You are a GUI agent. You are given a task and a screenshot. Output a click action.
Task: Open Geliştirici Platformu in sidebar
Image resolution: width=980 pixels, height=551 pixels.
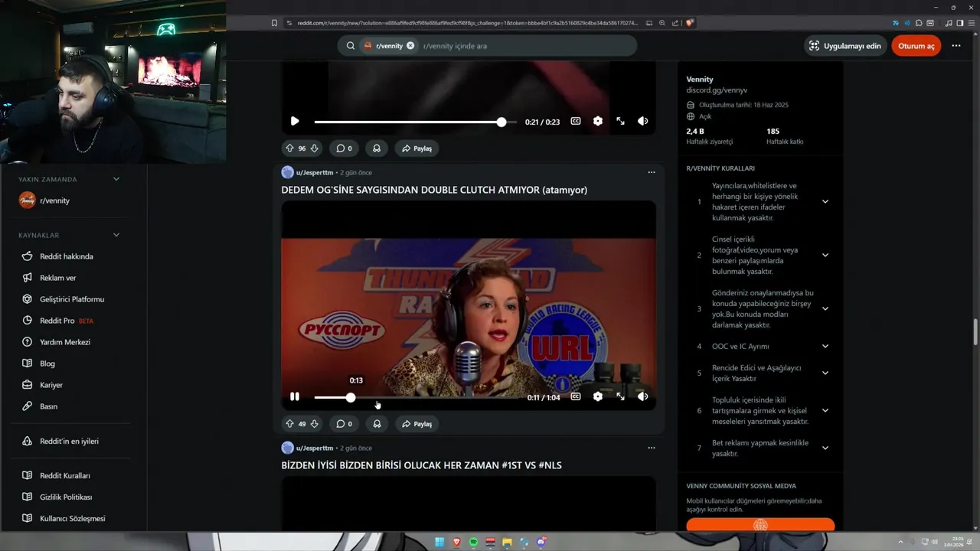72,299
